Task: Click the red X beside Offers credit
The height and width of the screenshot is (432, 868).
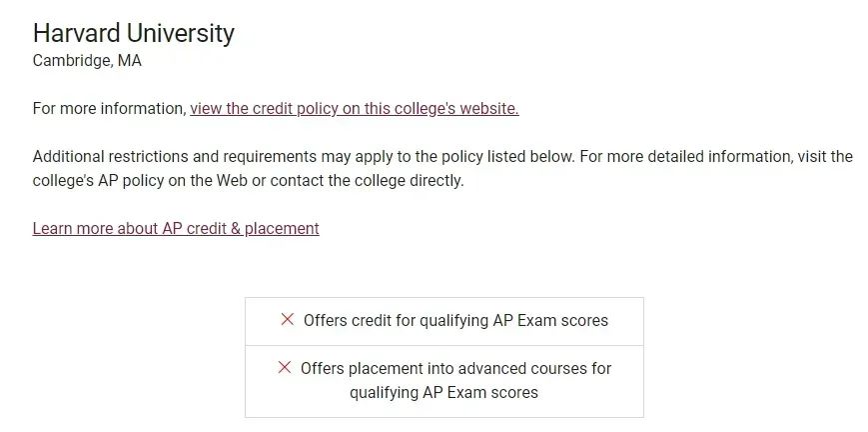Action: pyautogui.click(x=288, y=320)
